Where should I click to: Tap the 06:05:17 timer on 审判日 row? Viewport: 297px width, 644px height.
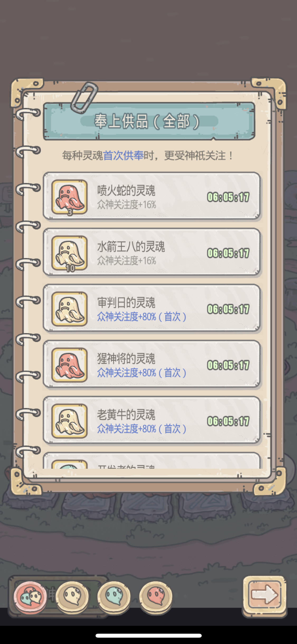click(228, 309)
